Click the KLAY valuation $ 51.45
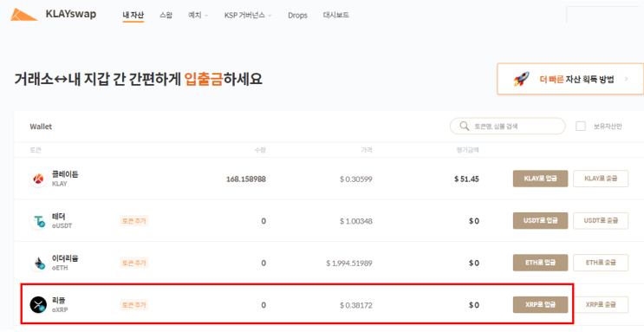The width and height of the screenshot is (644, 332). 466,179
